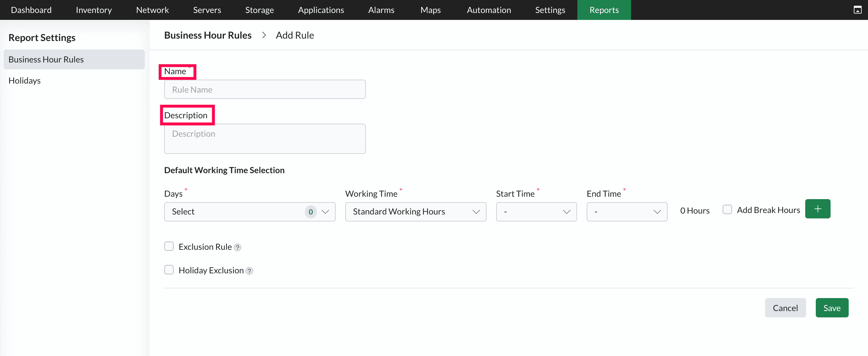This screenshot has width=868, height=356.
Task: Switch to the Maps tab
Action: coord(430,10)
